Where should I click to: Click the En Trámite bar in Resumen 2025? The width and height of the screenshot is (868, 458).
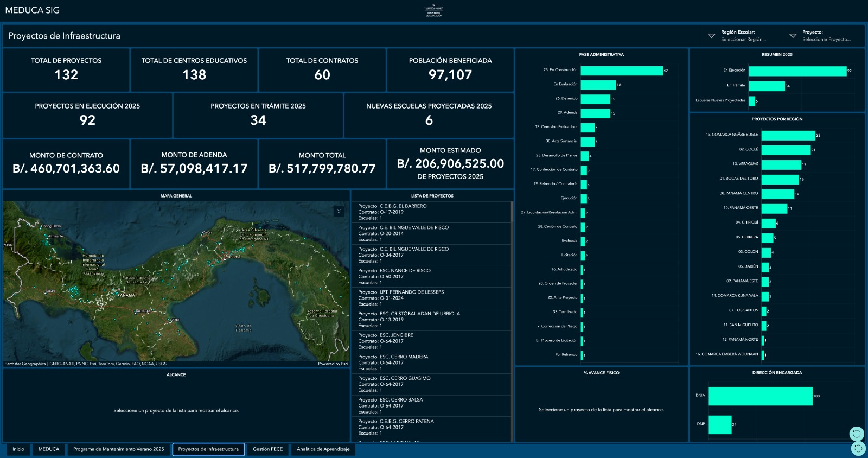[767, 86]
